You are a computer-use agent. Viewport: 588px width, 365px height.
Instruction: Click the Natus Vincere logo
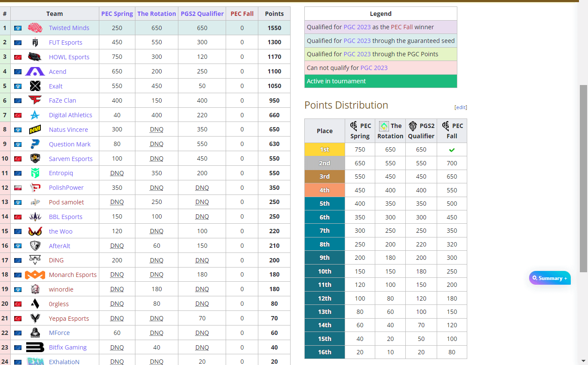pyautogui.click(x=35, y=130)
